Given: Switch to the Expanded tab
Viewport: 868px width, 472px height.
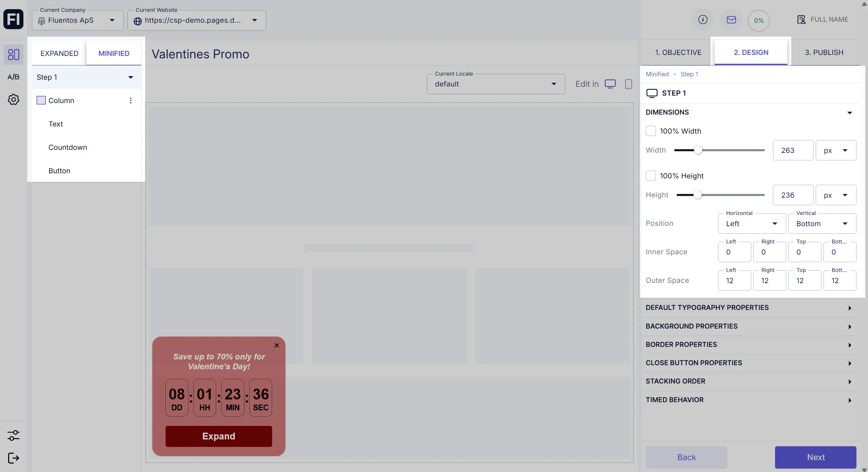Looking at the screenshot, I should coord(59,53).
